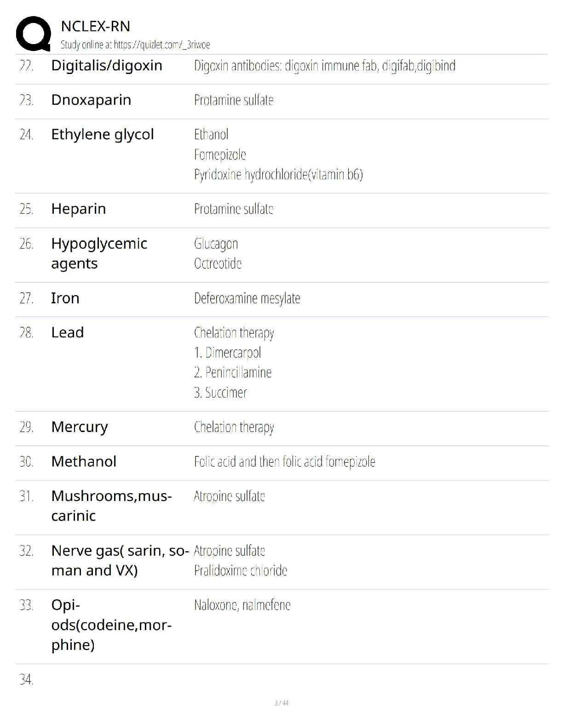
Task: Click the Ethylene glycol term
Action: click(x=103, y=134)
